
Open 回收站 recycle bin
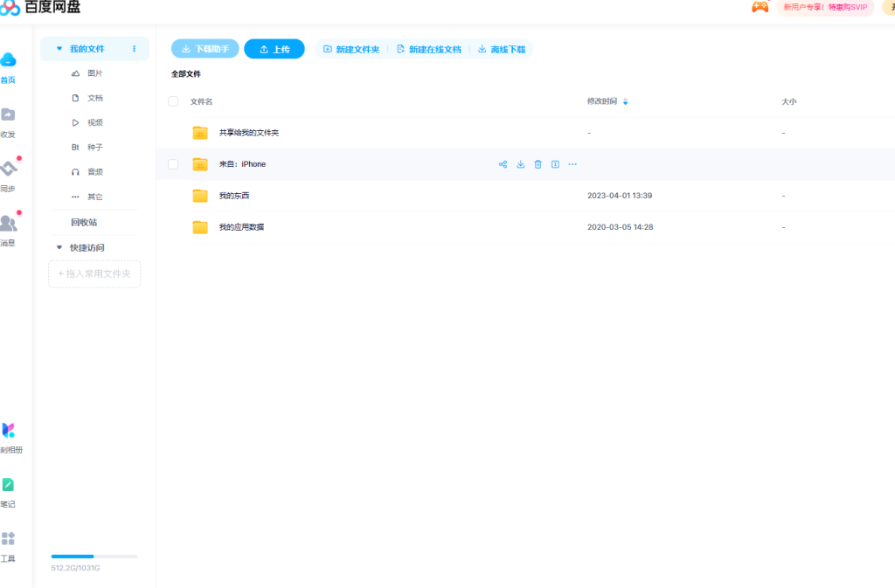pos(84,222)
